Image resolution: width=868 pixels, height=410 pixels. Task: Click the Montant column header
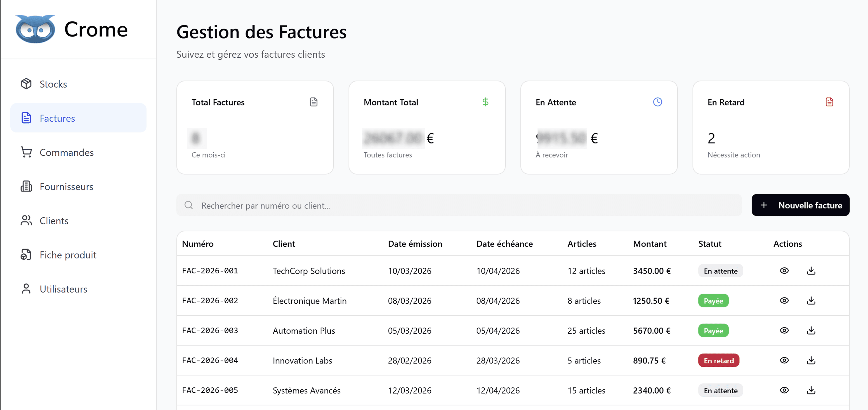tap(650, 244)
